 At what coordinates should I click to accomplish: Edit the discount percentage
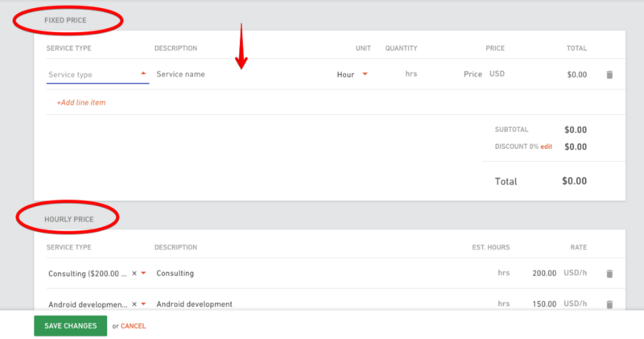tap(547, 147)
